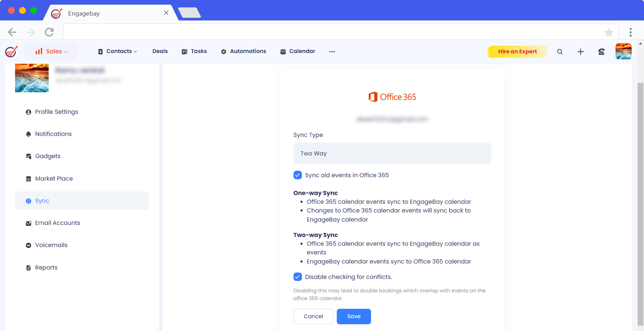
Task: Toggle Sync old events in Office 365 checkbox
Action: coord(298,175)
